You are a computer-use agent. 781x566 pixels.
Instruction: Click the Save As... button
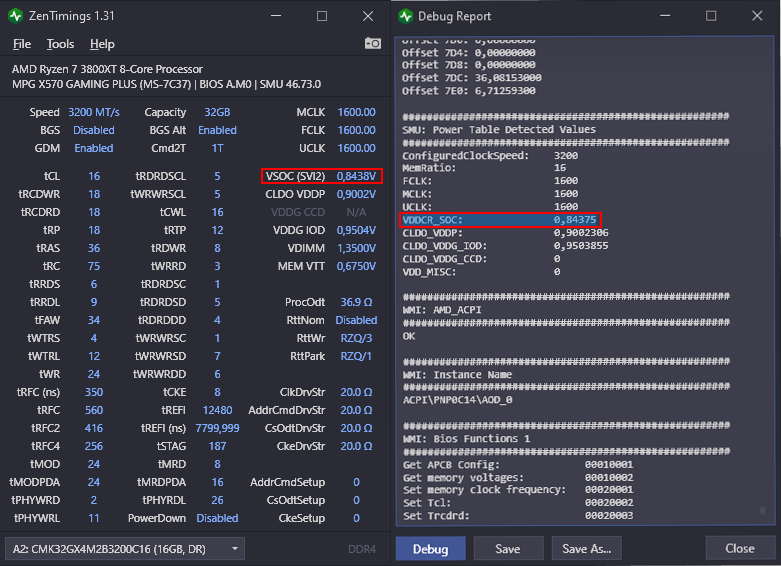[x=586, y=549]
